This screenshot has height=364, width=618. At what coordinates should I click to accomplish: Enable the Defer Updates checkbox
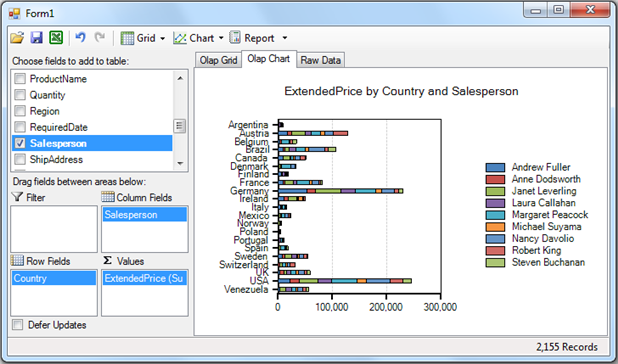coord(18,325)
